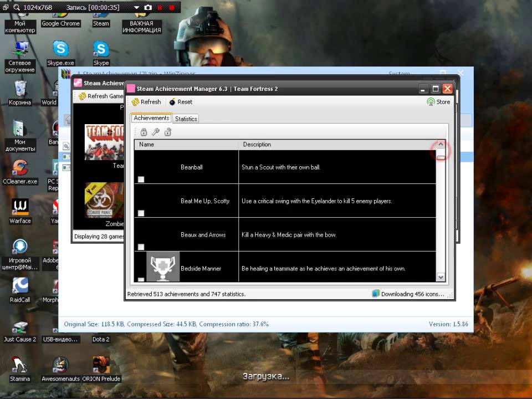This screenshot has height=399, width=532.
Task: Open the Just Cause 2 desktop icon
Action: tap(20, 332)
